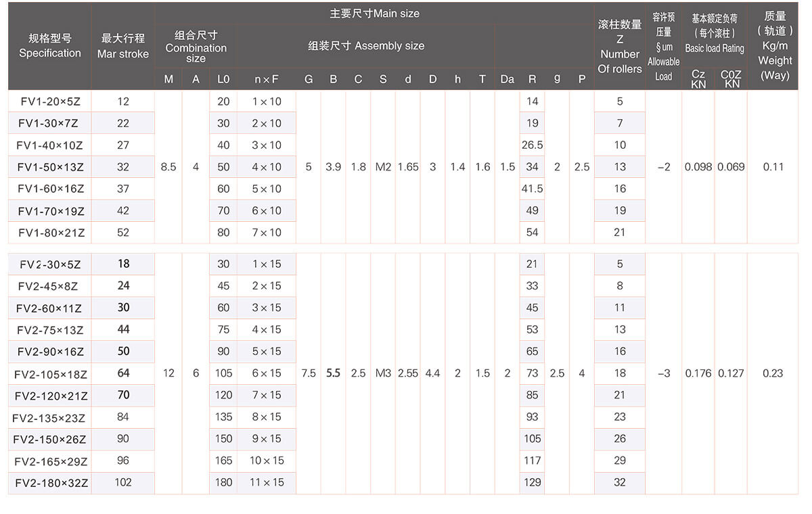Click the L0 value 165

(x=223, y=461)
